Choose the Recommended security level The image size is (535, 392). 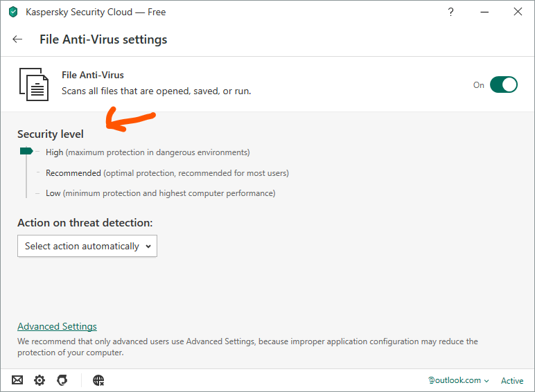coord(73,172)
